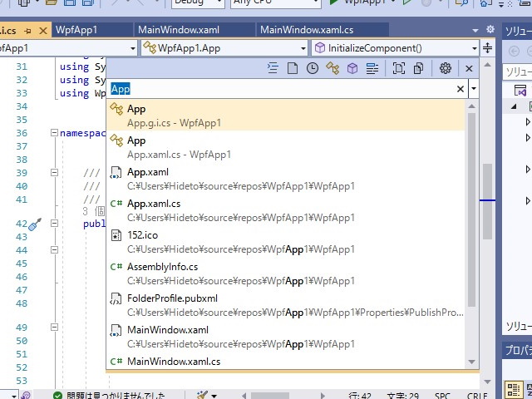This screenshot has height=399, width=532.
Task: Collapse the expanded Solution Explorer root node
Action: [x=514, y=107]
